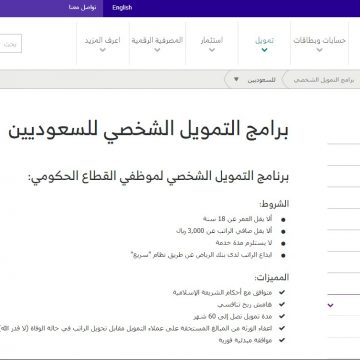Viewport: 360px width, 360px height.
Task: Open the تواصل معنا contact link
Action: (x=82, y=8)
